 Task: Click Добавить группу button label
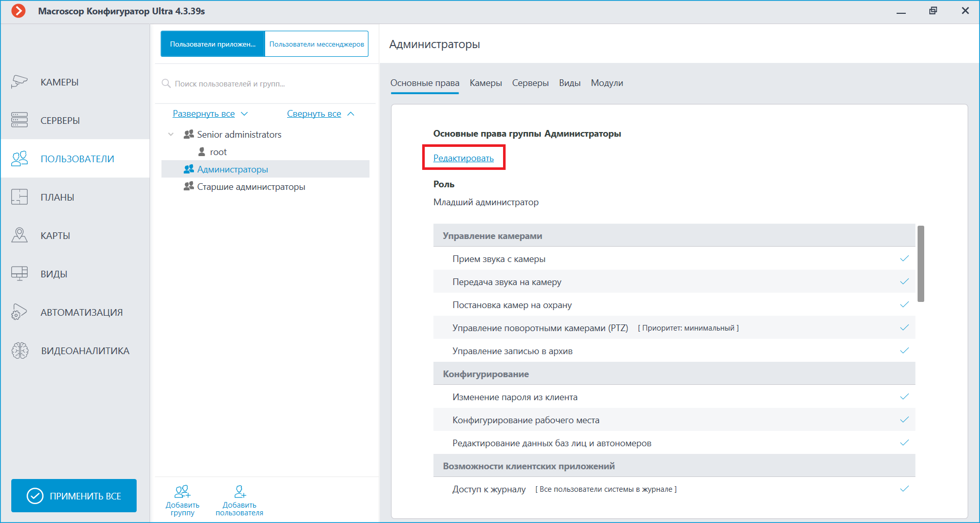(x=182, y=509)
